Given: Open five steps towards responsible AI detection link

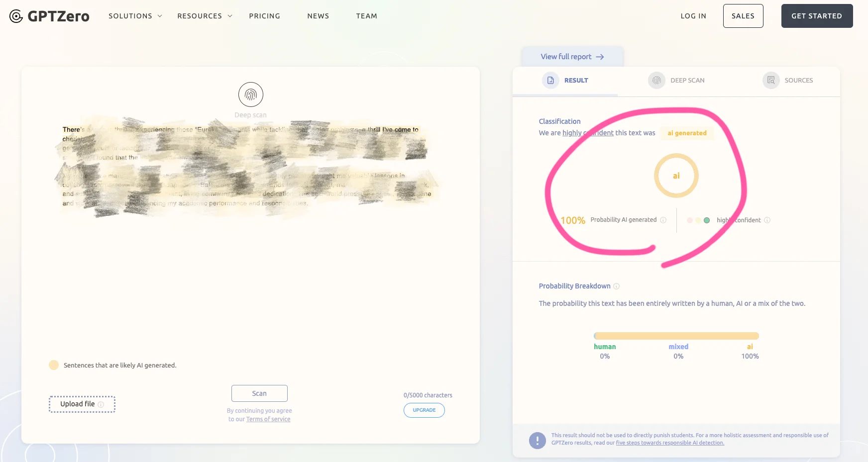Looking at the screenshot, I should (x=670, y=443).
